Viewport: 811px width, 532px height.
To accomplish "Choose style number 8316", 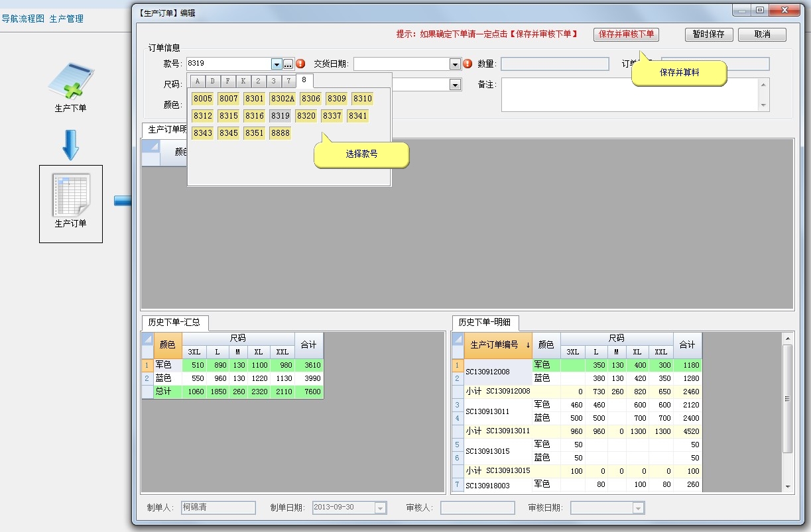I will 255,116.
